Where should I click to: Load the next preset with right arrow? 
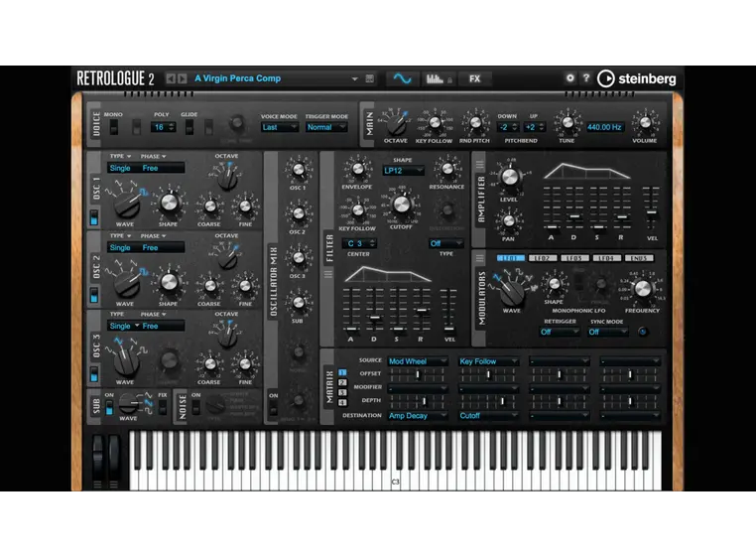[x=183, y=78]
